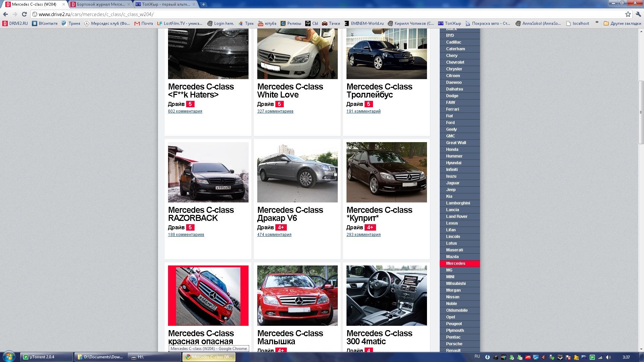
Task: Open the Почта Gmail bookmark
Action: coord(144,23)
